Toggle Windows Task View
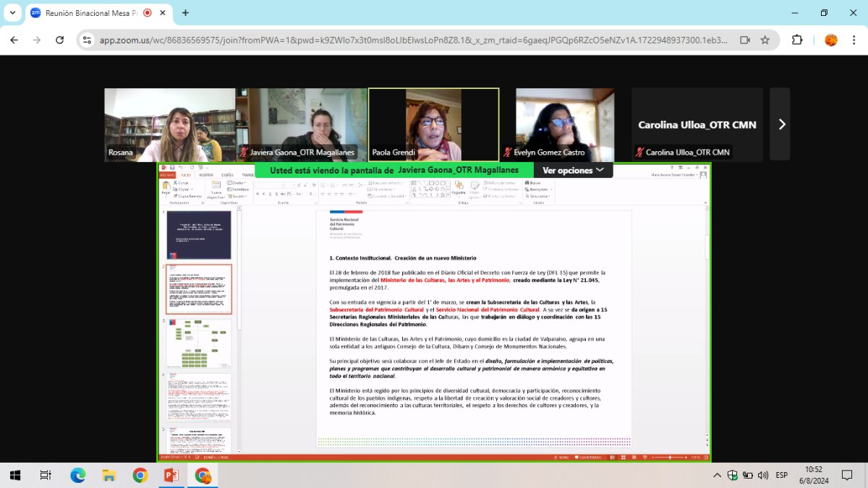The image size is (868, 488). [46, 475]
